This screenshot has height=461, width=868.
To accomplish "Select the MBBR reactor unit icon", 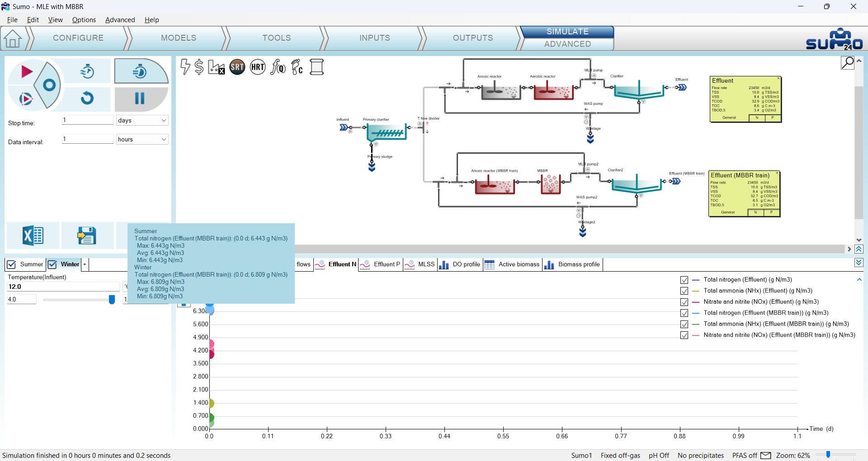I will pos(551,184).
